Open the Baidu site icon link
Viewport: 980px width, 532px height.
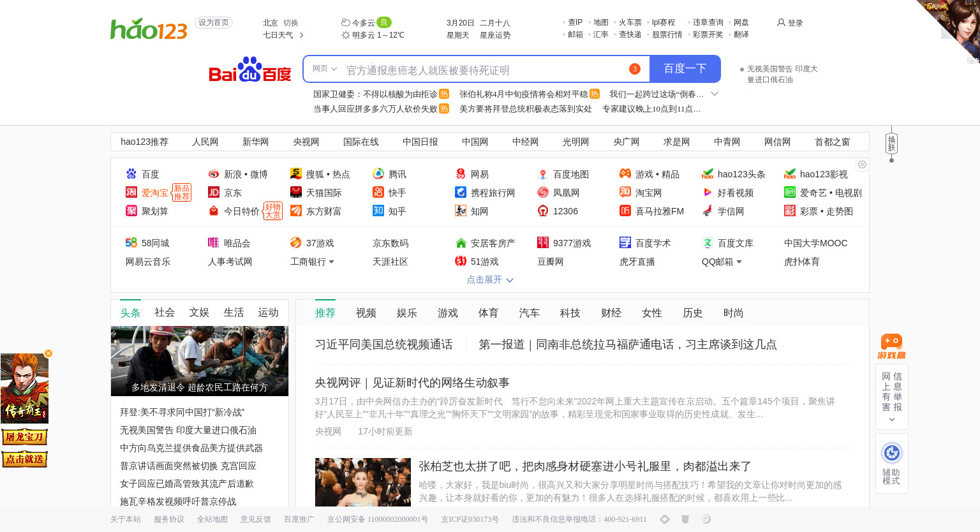click(x=131, y=174)
